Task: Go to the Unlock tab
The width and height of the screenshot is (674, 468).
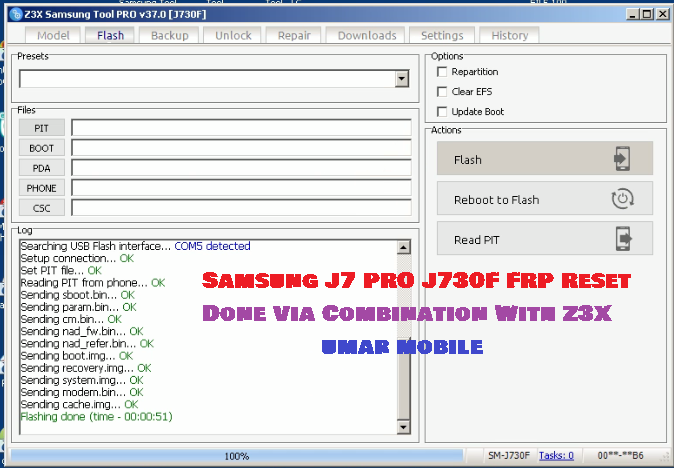Action: 233,35
